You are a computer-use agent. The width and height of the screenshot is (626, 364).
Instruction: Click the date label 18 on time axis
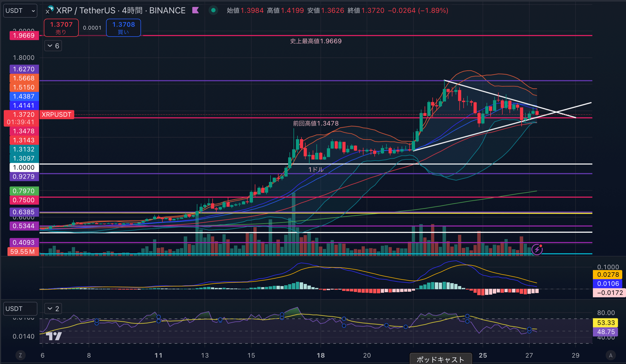point(321,355)
